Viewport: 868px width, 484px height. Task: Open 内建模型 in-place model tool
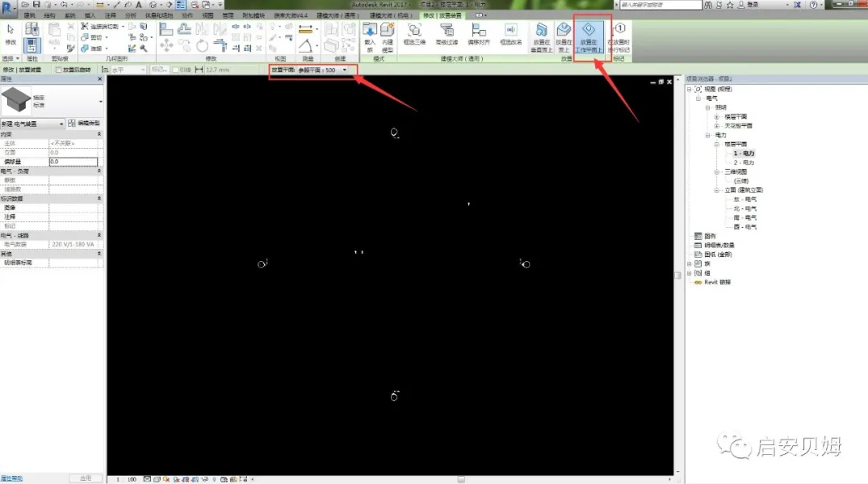pyautogui.click(x=388, y=36)
